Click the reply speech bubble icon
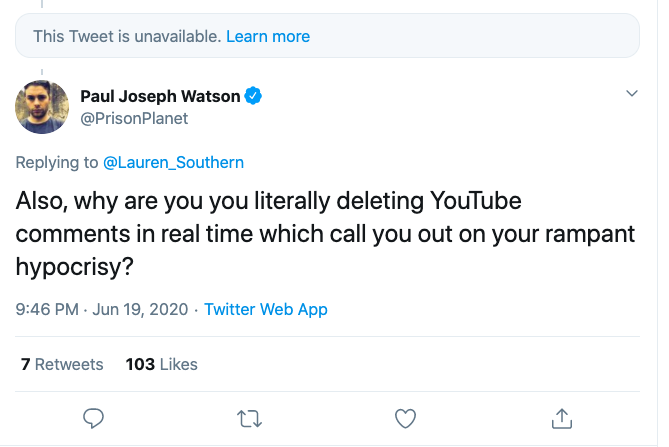This screenshot has width=669, height=447. pyautogui.click(x=93, y=416)
